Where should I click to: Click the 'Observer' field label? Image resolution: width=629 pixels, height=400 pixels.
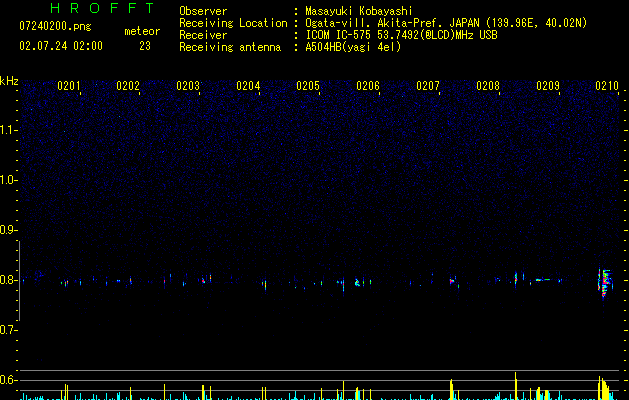point(203,11)
